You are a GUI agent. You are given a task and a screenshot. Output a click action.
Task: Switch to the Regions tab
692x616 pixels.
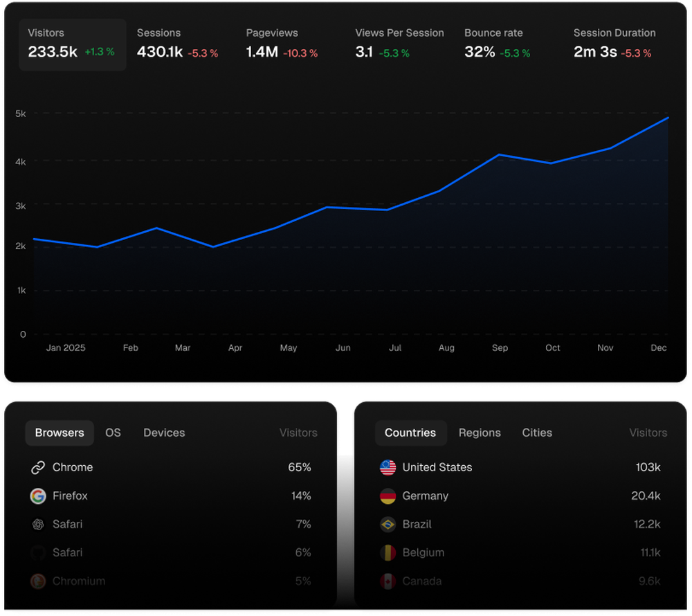(x=480, y=433)
